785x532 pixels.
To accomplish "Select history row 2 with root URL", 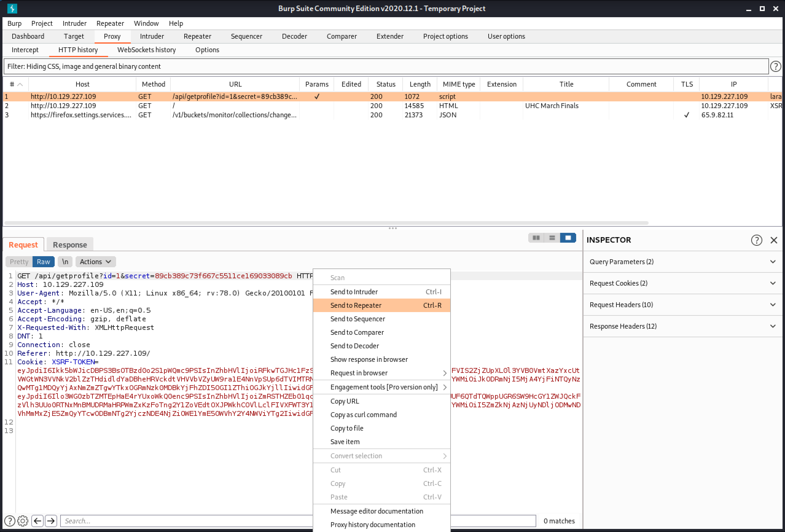I will point(392,106).
